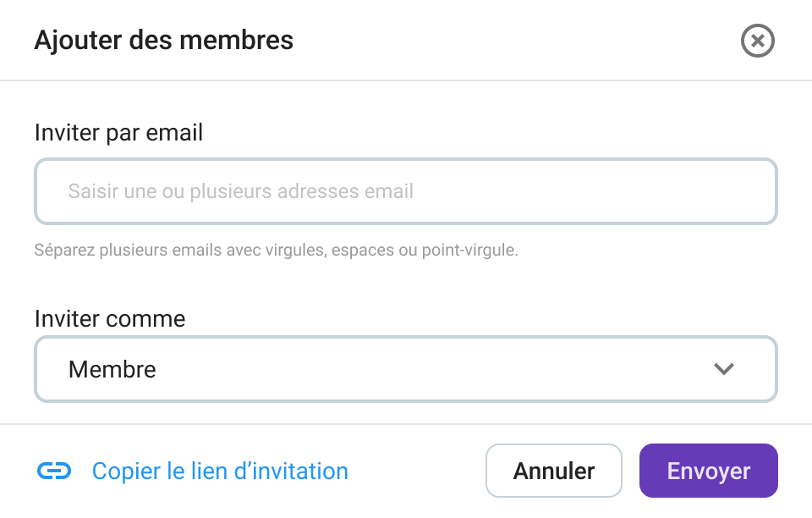Click the X icon in dialog header
The height and width of the screenshot is (518, 812).
click(x=757, y=41)
